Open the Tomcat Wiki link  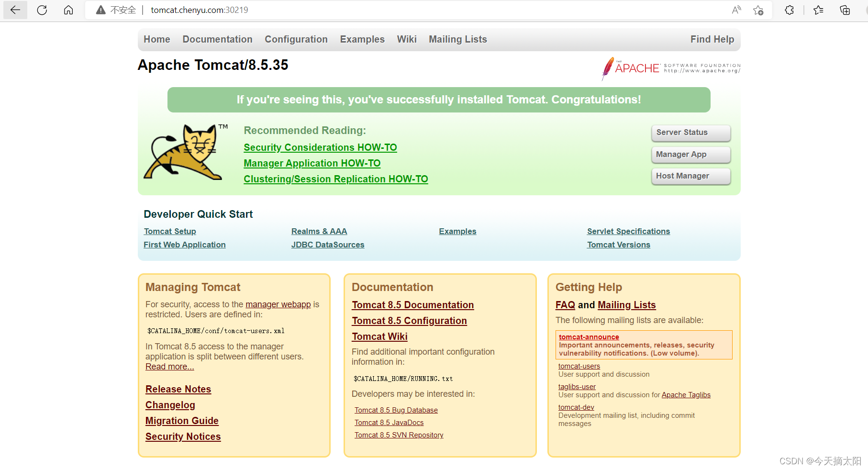click(380, 336)
